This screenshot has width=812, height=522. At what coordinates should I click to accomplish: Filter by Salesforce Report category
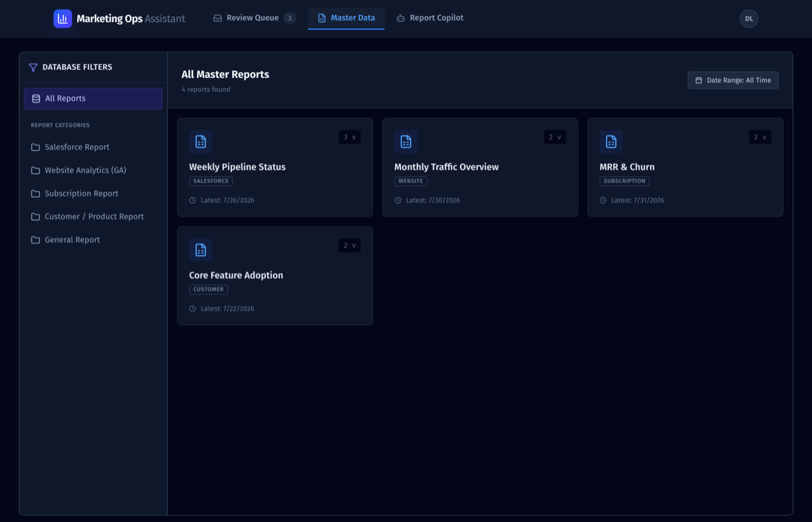click(x=93, y=147)
